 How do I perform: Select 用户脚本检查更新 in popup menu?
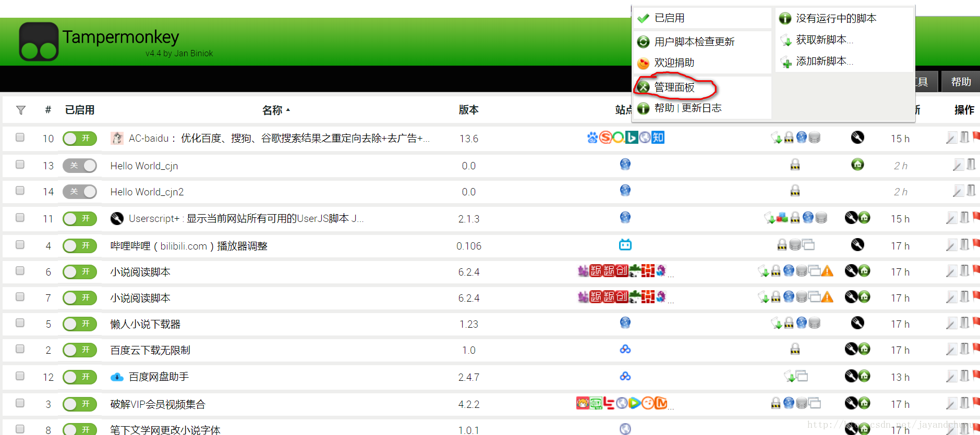tap(694, 42)
